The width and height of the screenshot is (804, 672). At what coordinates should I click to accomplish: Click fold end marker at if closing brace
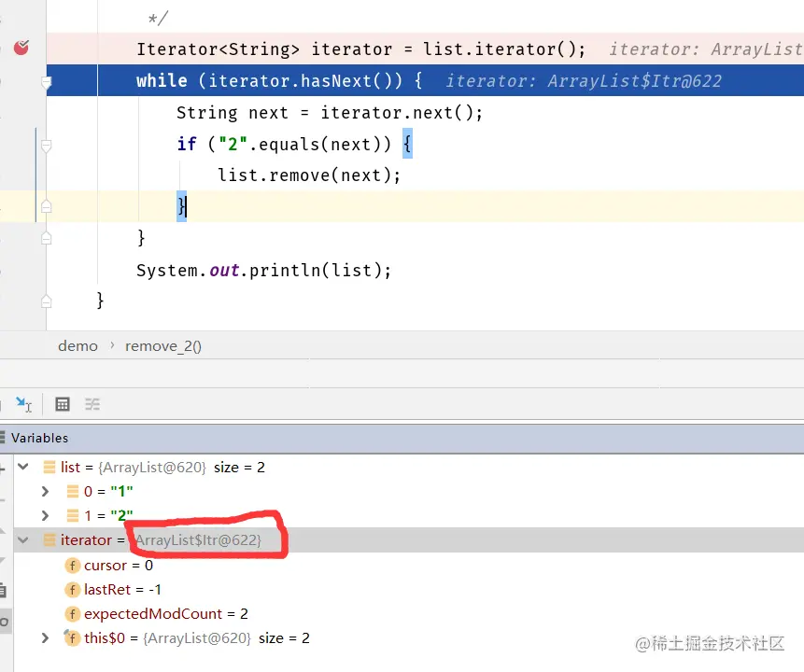[x=46, y=205]
